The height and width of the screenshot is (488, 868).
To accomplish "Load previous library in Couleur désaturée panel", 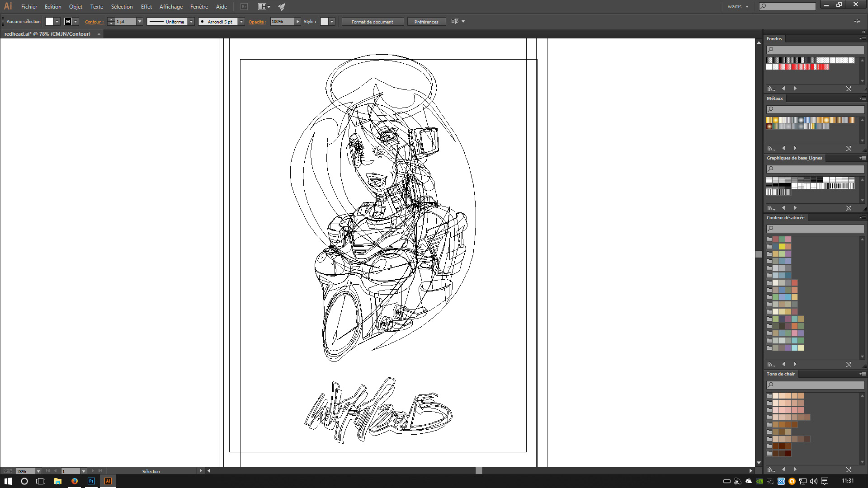I will pyautogui.click(x=783, y=364).
